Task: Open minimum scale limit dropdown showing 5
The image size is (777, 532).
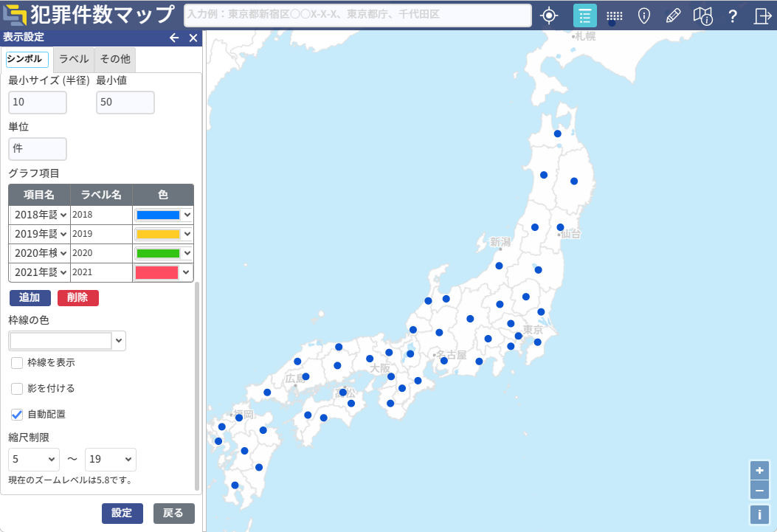Action: (x=34, y=459)
